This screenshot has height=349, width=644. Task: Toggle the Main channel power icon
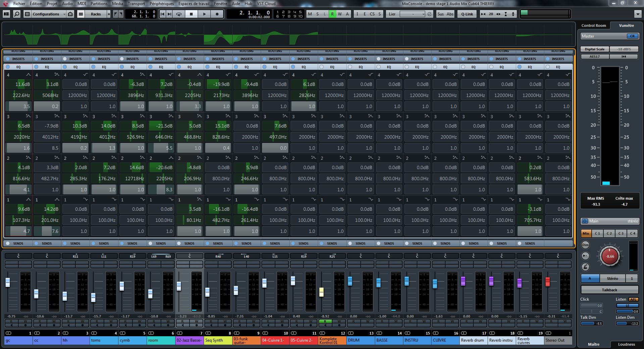pos(585,221)
